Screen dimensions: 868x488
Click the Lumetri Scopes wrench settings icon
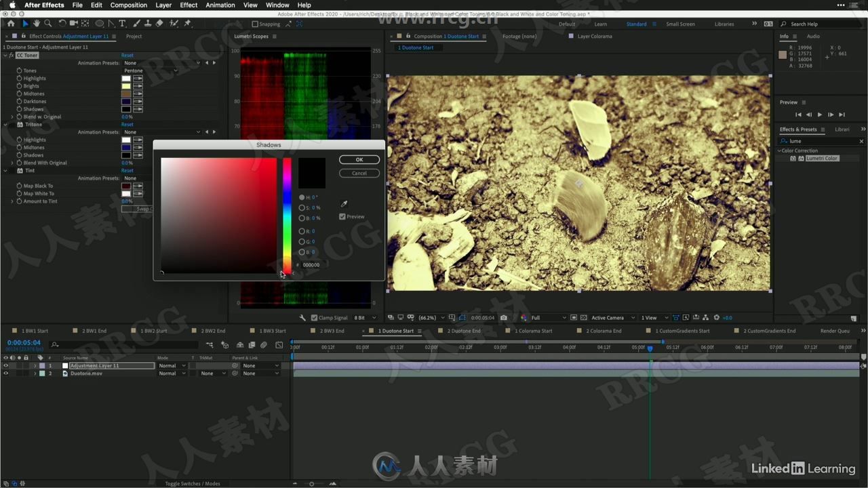303,317
